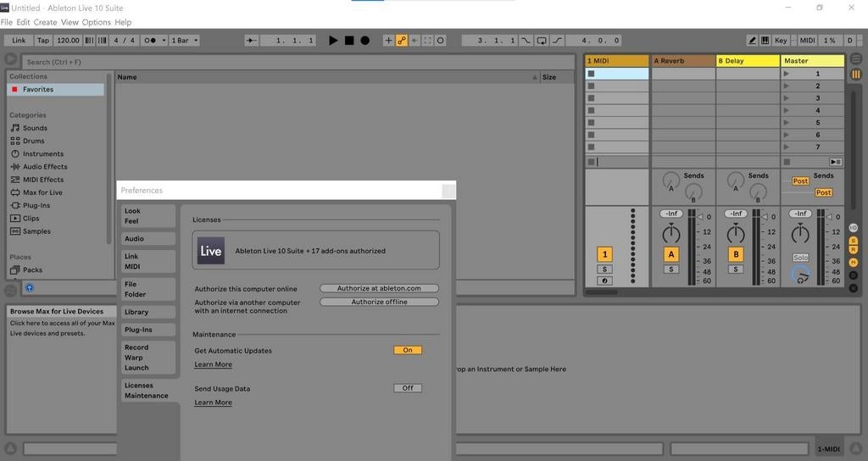Toggle the Punch-Out switch
The image size is (868, 461).
click(x=557, y=41)
